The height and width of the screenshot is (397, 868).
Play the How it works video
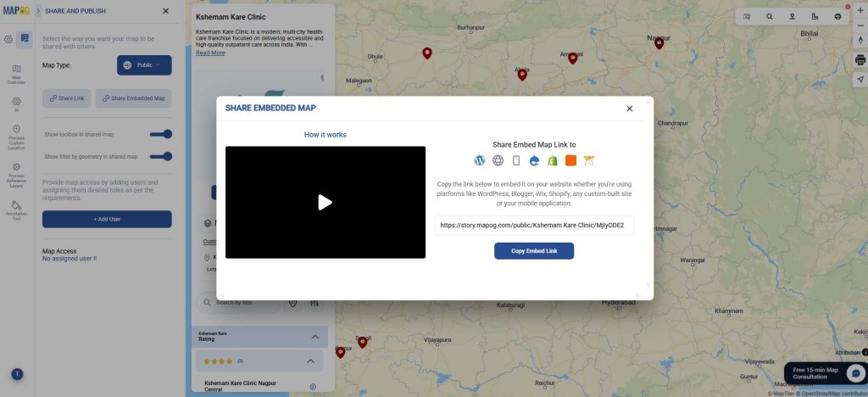325,203
